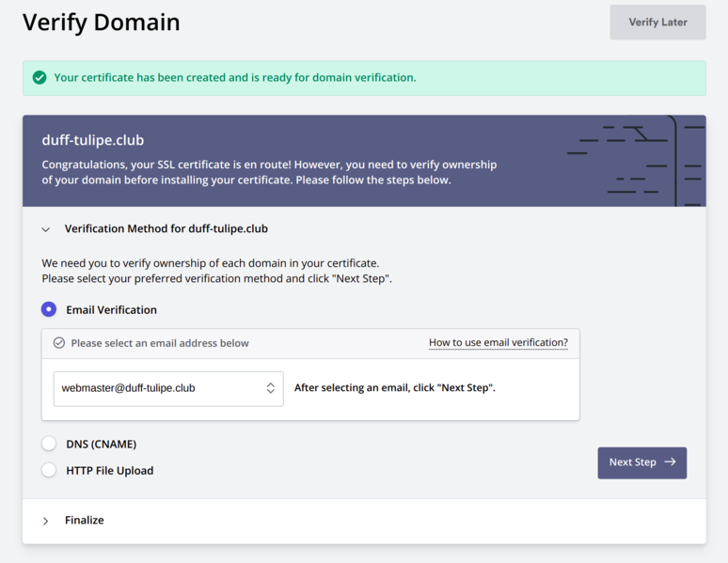This screenshot has height=563, width=728.
Task: Click the duff-tulipe.club domain heading
Action: tap(93, 140)
